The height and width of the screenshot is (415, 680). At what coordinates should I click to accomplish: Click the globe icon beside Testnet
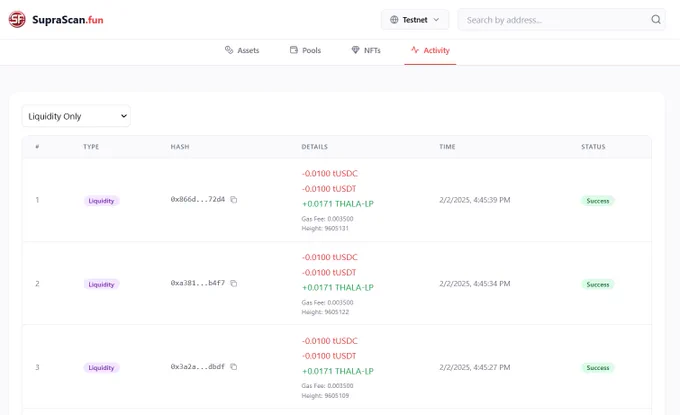[x=394, y=20]
